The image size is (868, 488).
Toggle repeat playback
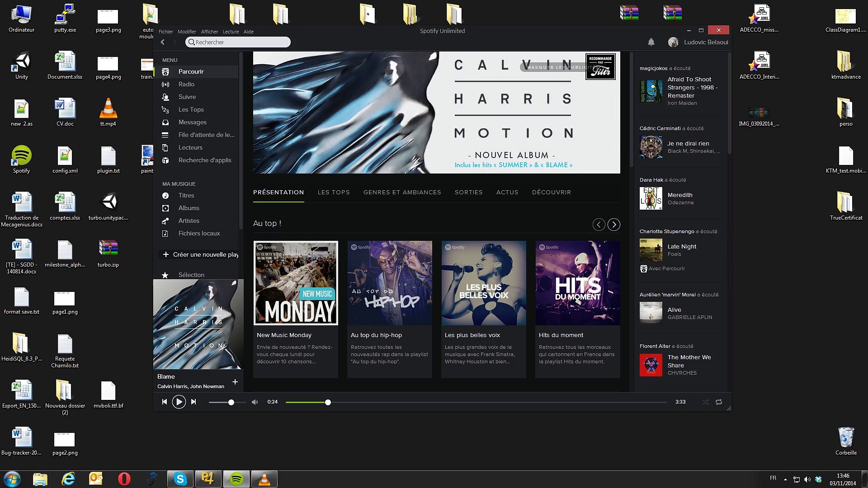[719, 402]
